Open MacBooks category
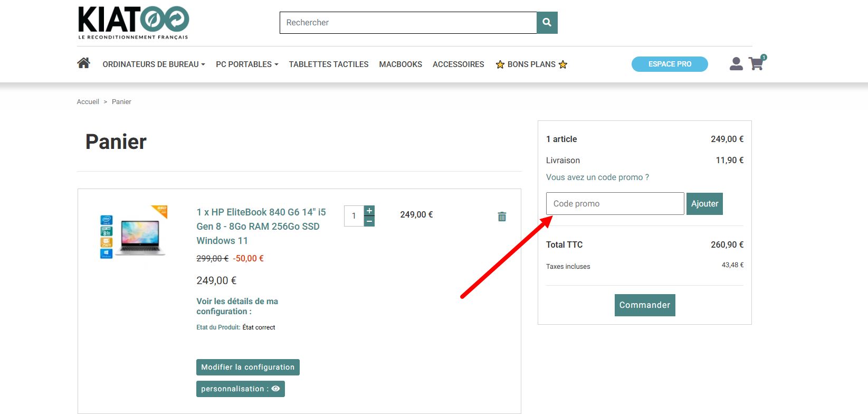This screenshot has height=414, width=868. tap(400, 64)
